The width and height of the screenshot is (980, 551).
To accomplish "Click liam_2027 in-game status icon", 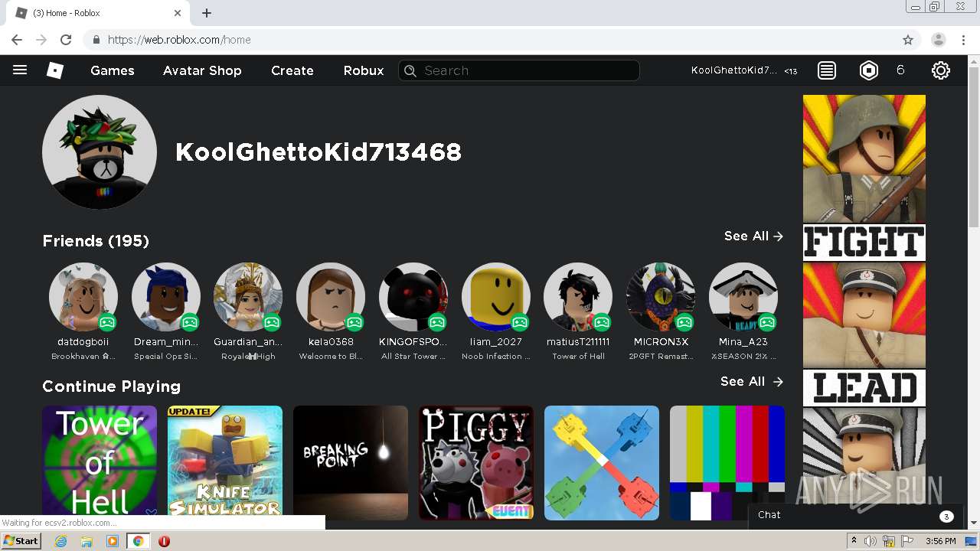I will click(x=520, y=322).
